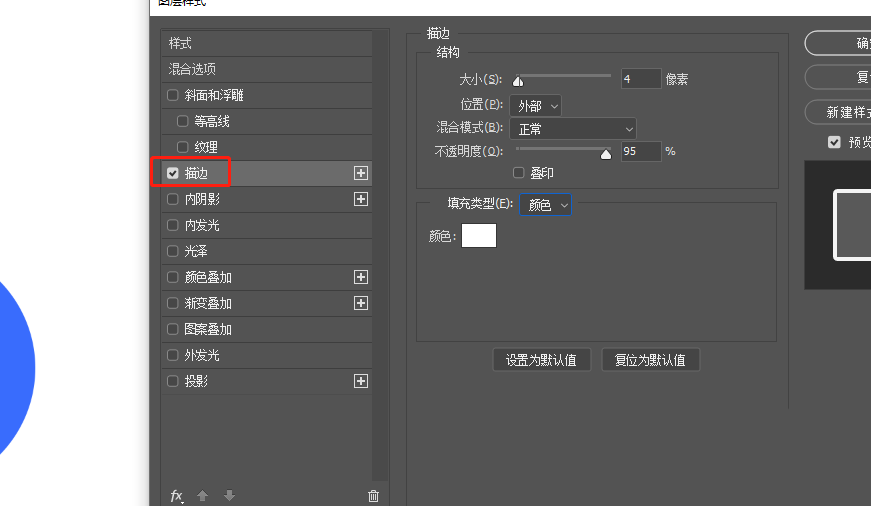This screenshot has height=506, width=871.
Task: Enable the 内阴影 checkbox
Action: coord(173,199)
